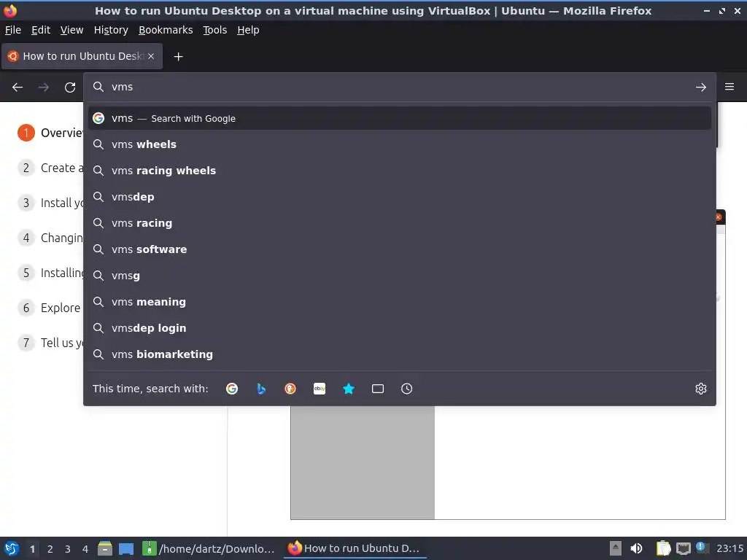
Task: Open search settings gear icon
Action: tap(701, 389)
